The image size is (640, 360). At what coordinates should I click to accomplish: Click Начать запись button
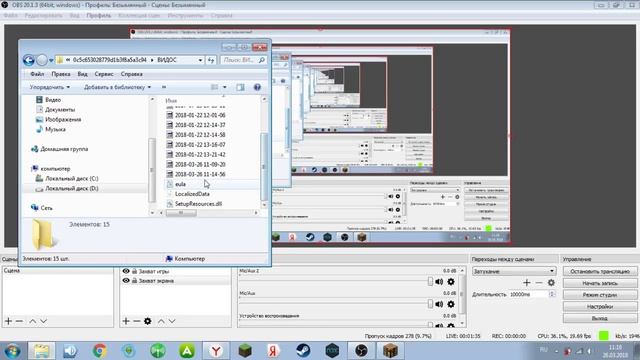click(600, 283)
